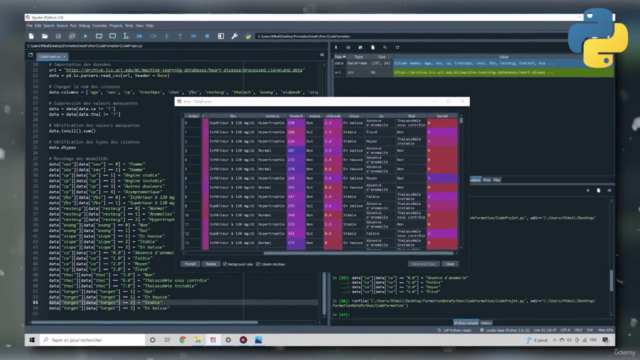Open the Edit menu
The width and height of the screenshot is (640, 360).
38,26
